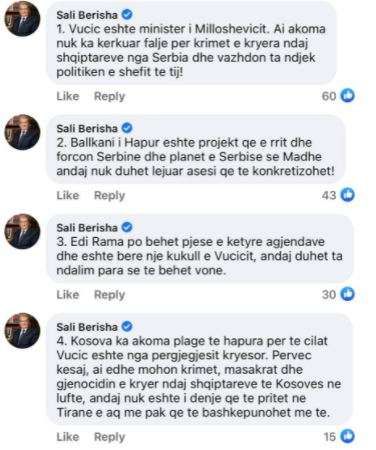This screenshot has height=450, width=376.
Task: Reply to the Edi Rama comment
Action: point(109,295)
